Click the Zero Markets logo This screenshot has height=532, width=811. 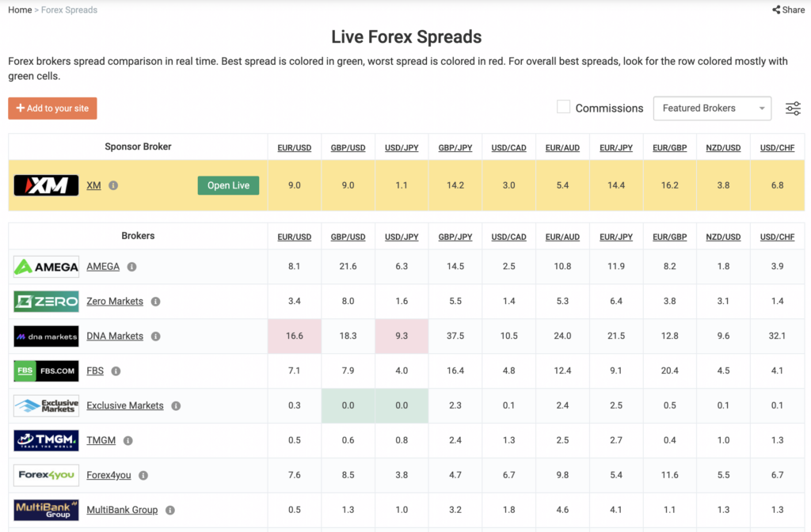pyautogui.click(x=46, y=302)
